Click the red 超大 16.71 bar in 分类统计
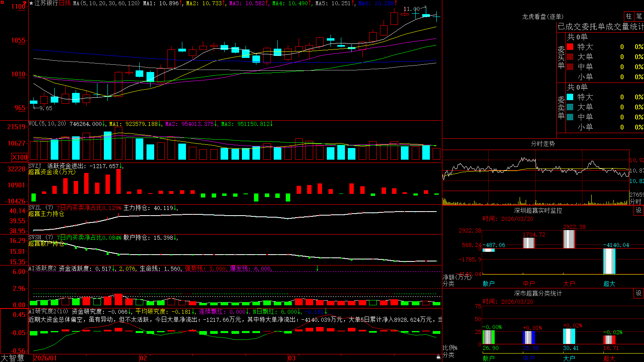 click(x=609, y=339)
